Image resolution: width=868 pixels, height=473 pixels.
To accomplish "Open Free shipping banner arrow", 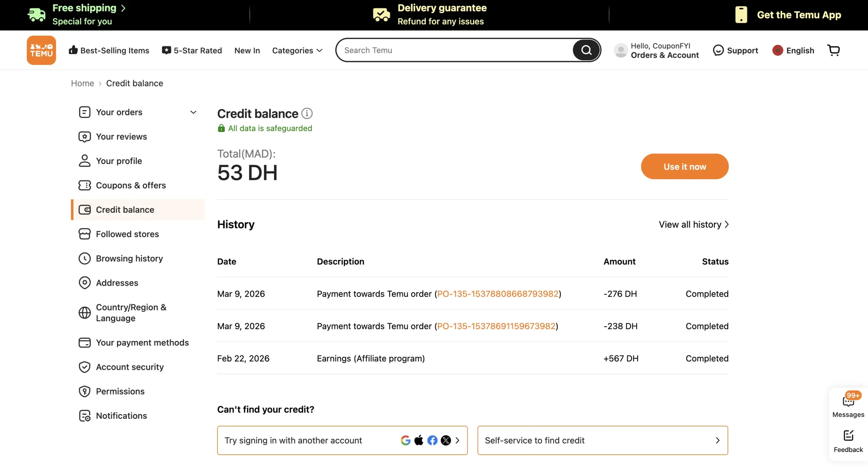I will pos(123,8).
